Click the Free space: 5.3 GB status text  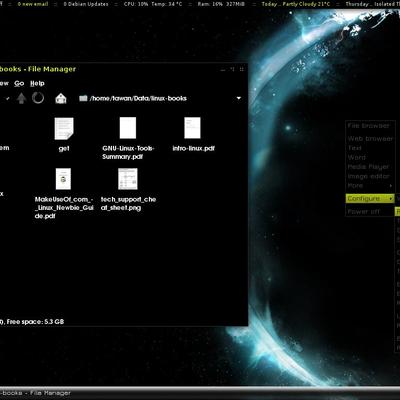(35, 322)
